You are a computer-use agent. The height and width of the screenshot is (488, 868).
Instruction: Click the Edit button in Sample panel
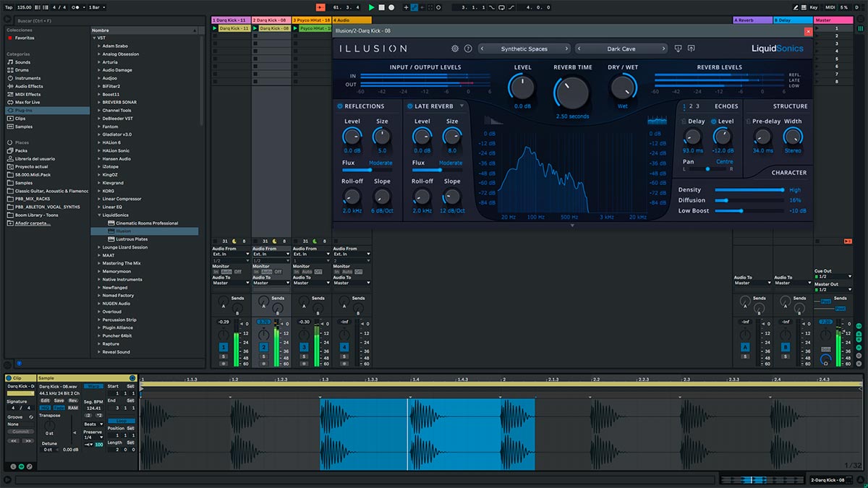pos(45,401)
